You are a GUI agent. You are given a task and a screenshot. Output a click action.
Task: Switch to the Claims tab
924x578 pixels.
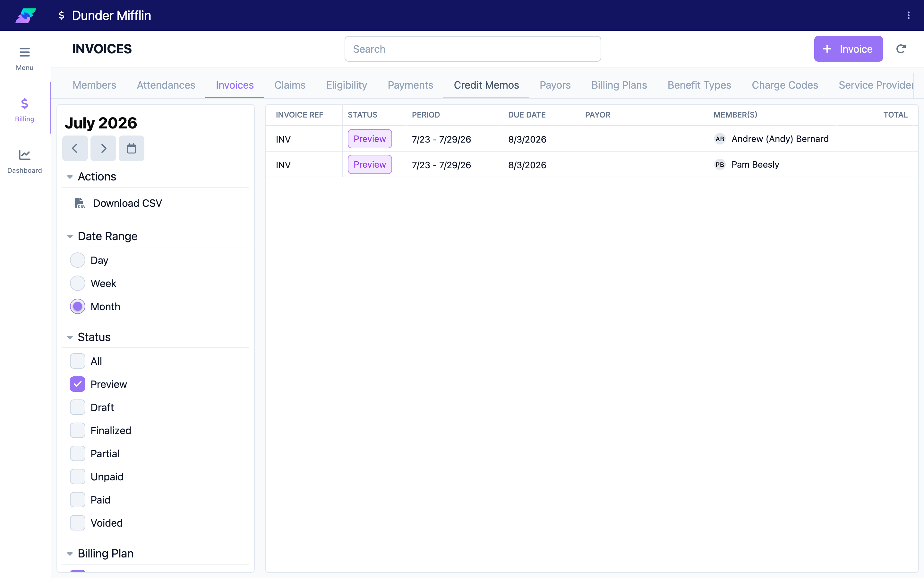click(290, 85)
